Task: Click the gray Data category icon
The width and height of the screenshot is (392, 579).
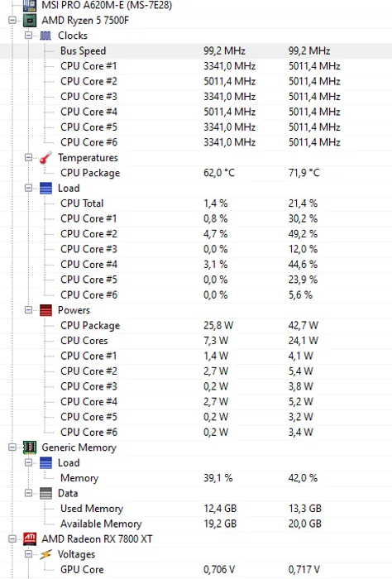Action: click(x=45, y=493)
